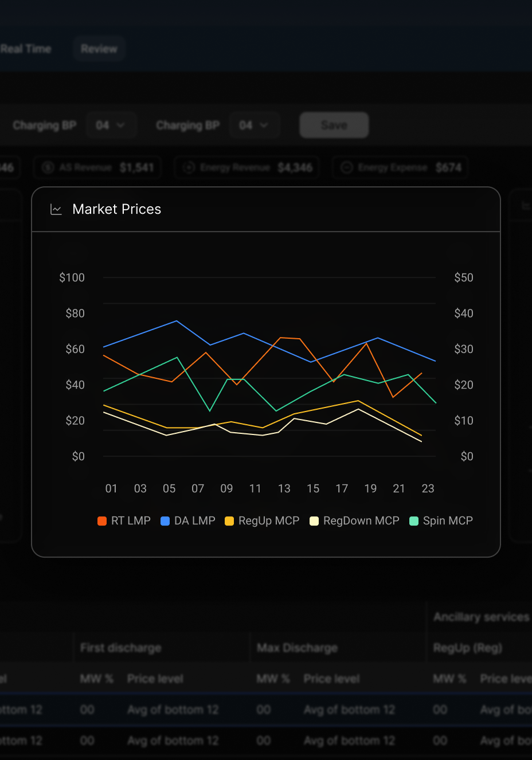This screenshot has height=760, width=532.
Task: Click the Energy Revenue plus icon
Action: coord(189,167)
